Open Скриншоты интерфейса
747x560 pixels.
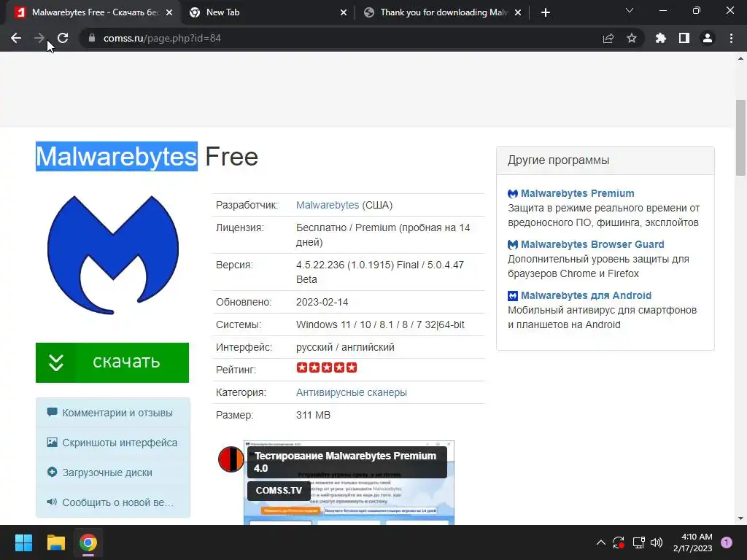point(113,443)
